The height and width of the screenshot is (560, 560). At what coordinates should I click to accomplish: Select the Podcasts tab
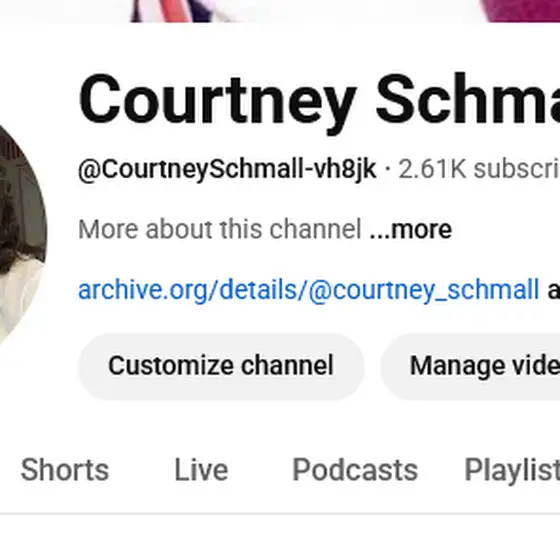pyautogui.click(x=355, y=470)
